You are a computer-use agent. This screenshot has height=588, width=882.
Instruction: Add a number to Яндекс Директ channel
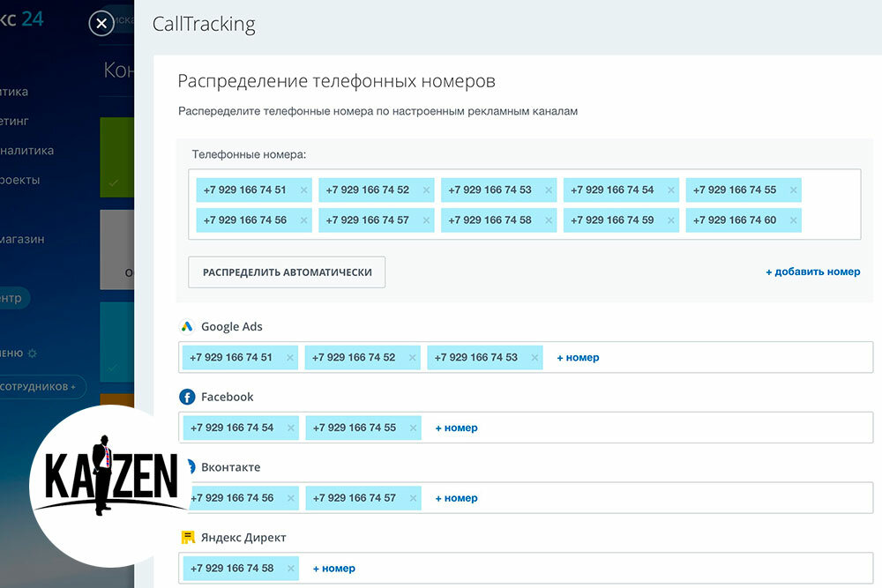click(334, 569)
